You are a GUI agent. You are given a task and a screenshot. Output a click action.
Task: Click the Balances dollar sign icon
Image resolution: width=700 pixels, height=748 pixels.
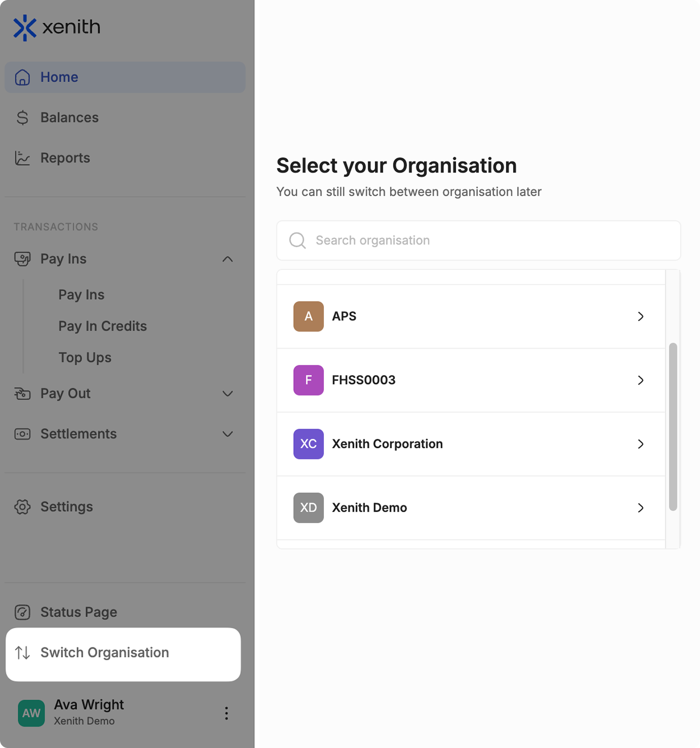coord(22,118)
